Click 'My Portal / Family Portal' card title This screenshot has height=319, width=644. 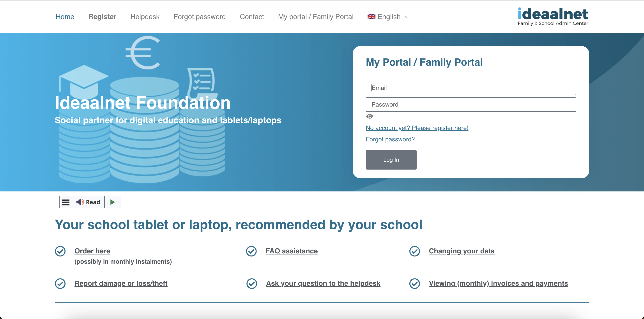(424, 62)
